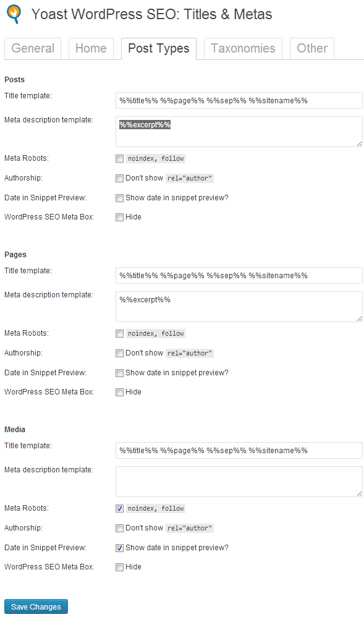The width and height of the screenshot is (364, 617).
Task: Switch to the General tab
Action: pyautogui.click(x=33, y=48)
